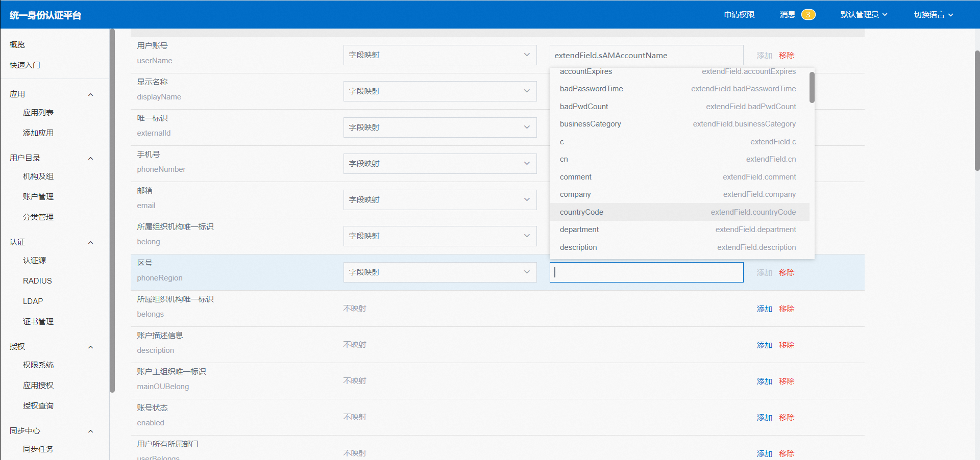Open the messages notification badge
This screenshot has height=460, width=980.
coord(807,15)
